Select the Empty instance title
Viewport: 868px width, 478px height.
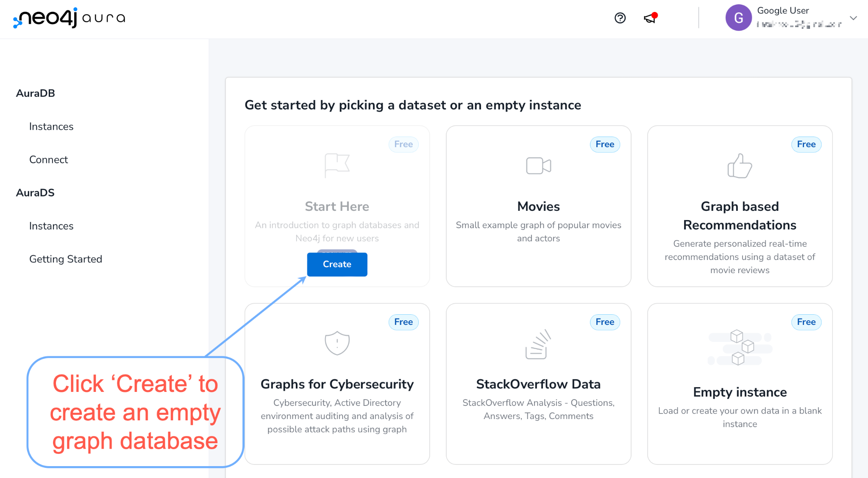[740, 392]
